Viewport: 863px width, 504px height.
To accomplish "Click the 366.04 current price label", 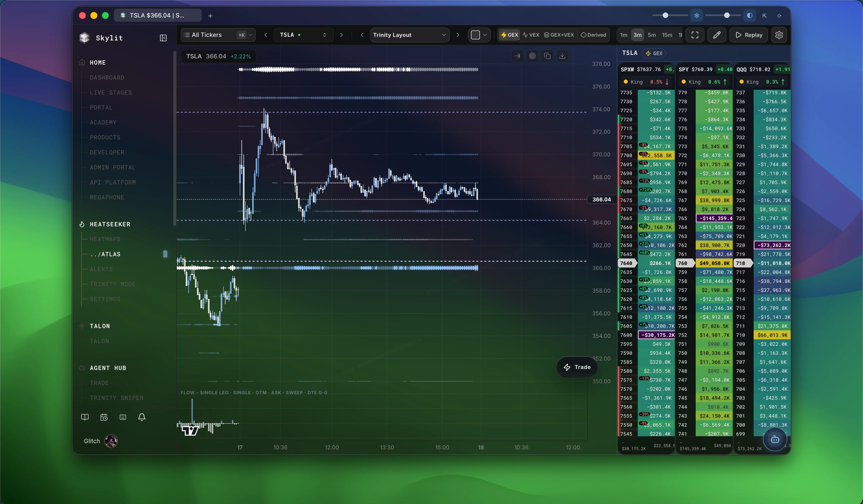I will 601,199.
